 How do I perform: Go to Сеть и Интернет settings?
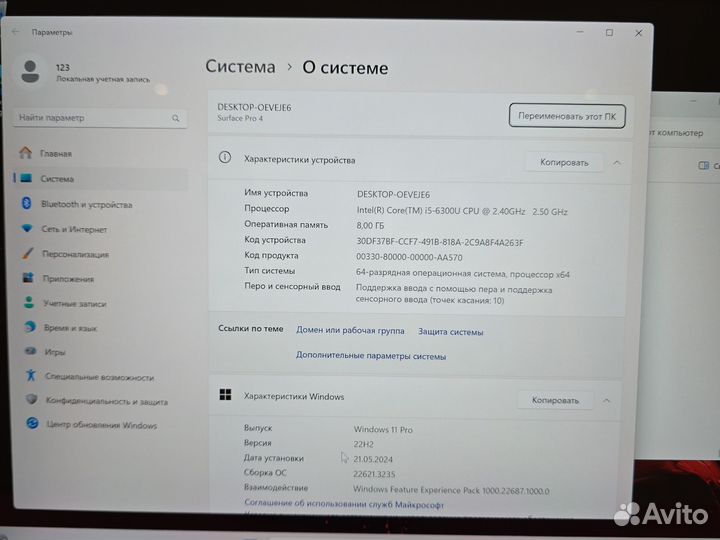tap(100, 229)
